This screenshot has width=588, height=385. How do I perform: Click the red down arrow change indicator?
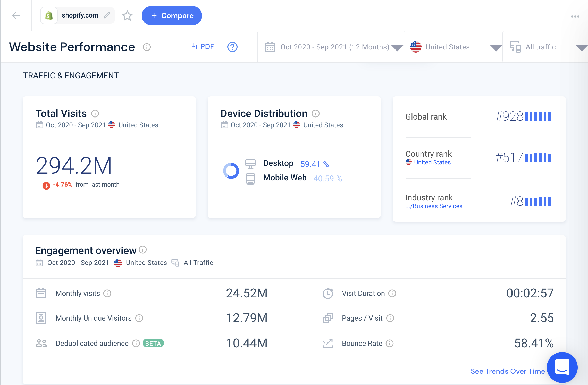[x=46, y=186]
